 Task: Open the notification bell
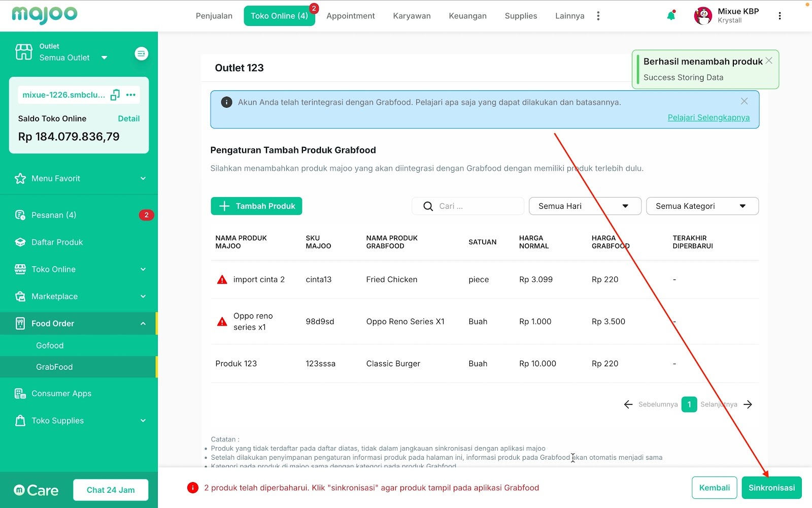point(671,16)
